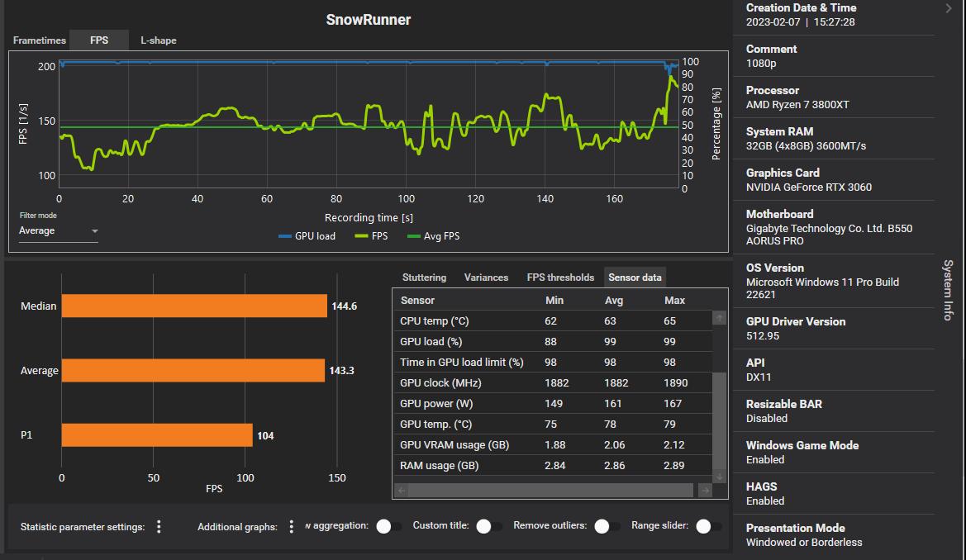Click the GPU power Max value 167
Viewport: 966px width, 560px height.
(x=673, y=404)
